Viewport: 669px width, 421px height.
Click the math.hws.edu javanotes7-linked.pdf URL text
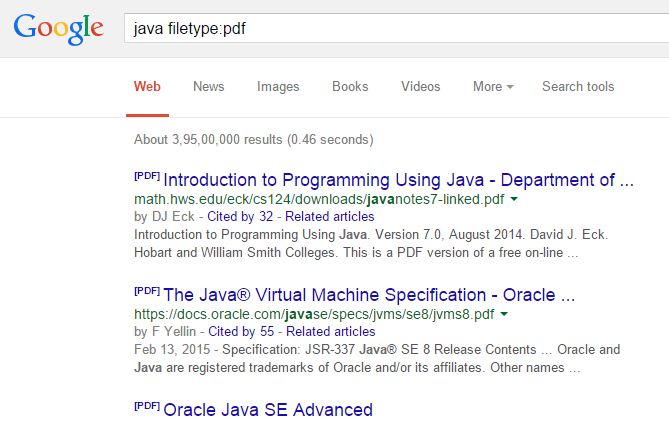pos(319,199)
